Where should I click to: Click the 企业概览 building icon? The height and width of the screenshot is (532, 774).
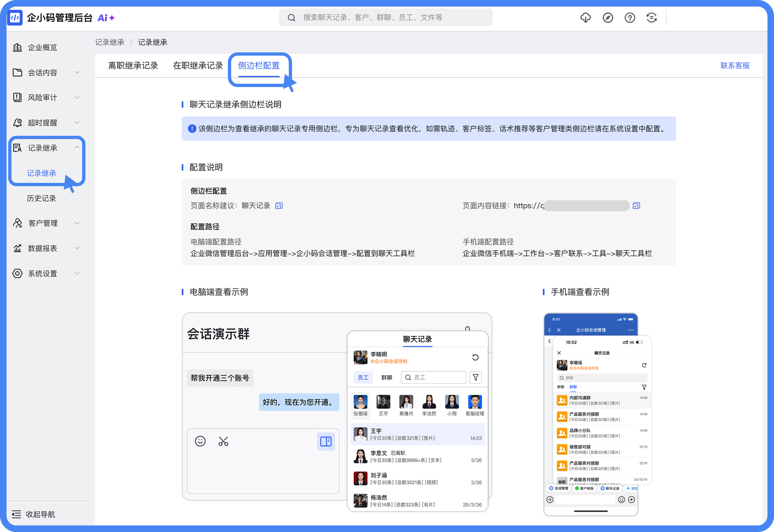pyautogui.click(x=17, y=47)
